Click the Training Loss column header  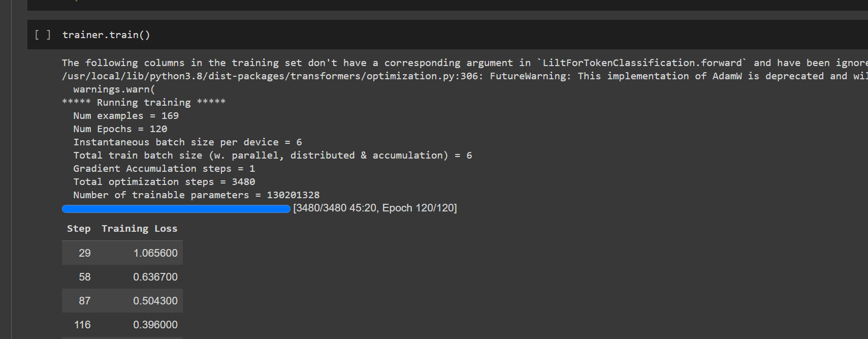139,229
